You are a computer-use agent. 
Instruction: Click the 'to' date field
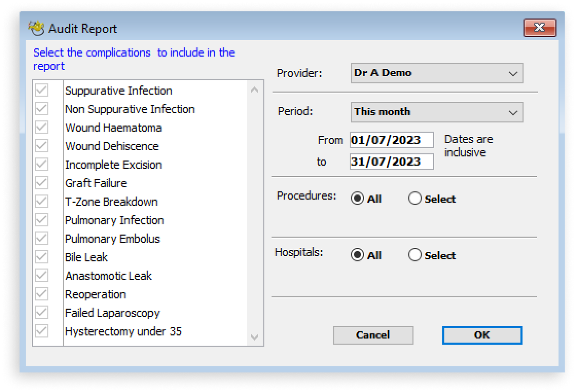point(391,162)
